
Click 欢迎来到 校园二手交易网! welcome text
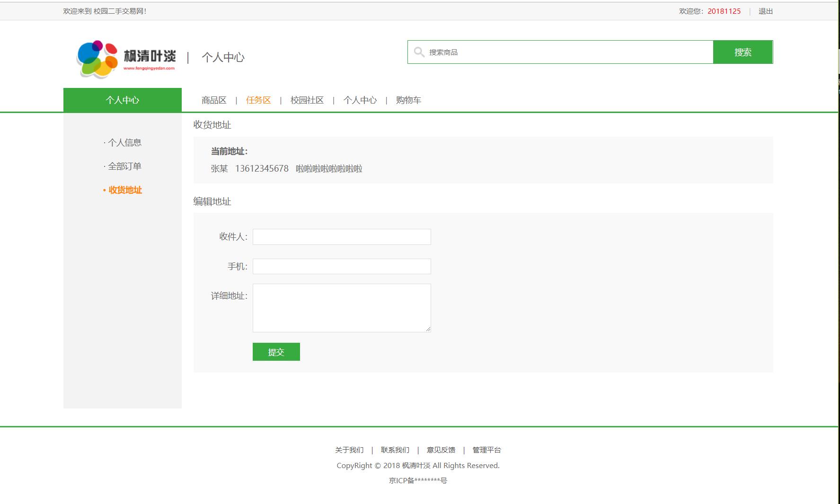coord(105,11)
